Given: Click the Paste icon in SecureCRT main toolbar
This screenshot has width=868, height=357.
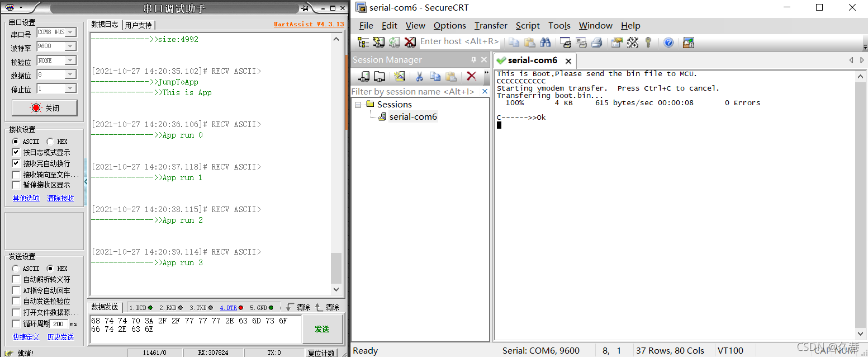Looking at the screenshot, I should 530,42.
